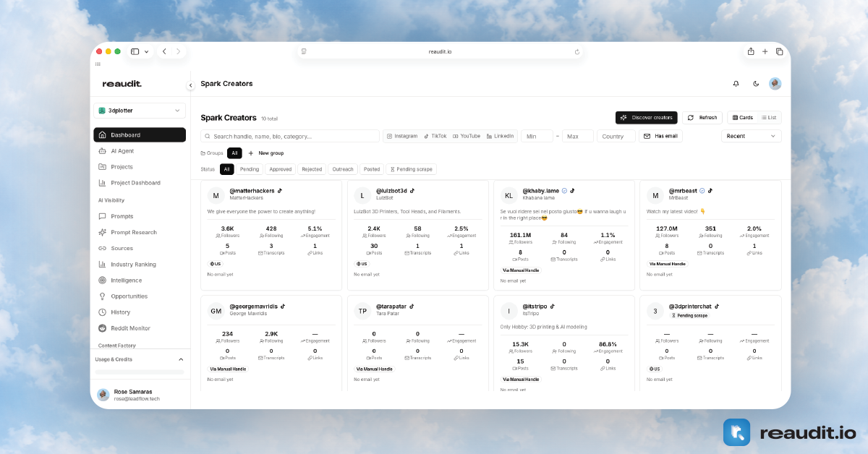
Task: Filter by Rejected status
Action: coord(312,169)
